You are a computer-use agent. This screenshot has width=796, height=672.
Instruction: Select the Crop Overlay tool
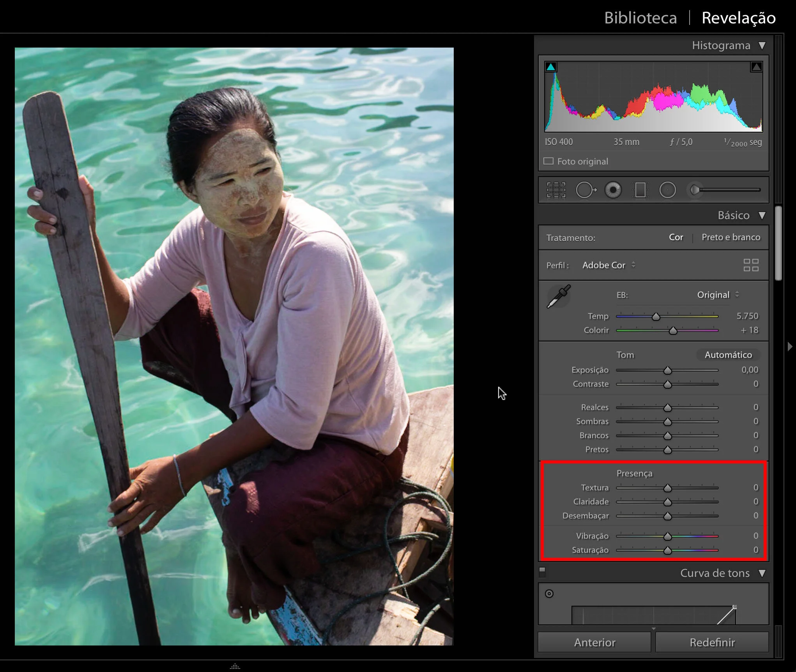(556, 190)
